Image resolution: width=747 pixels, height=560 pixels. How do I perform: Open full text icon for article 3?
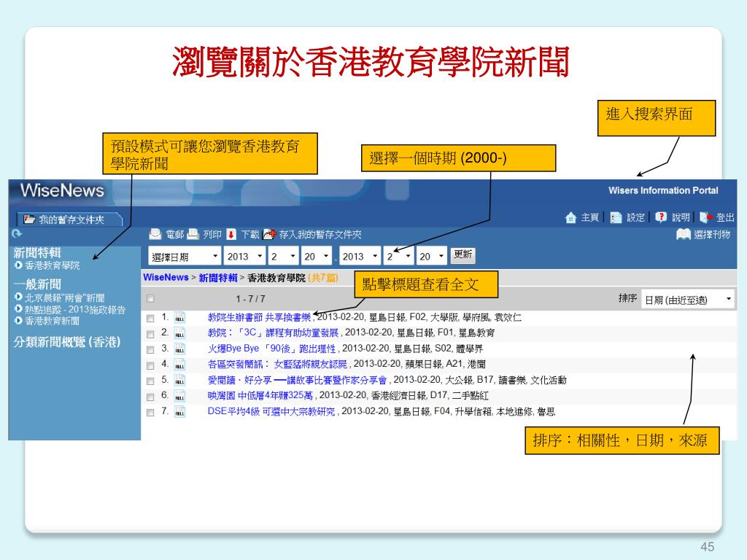179,349
